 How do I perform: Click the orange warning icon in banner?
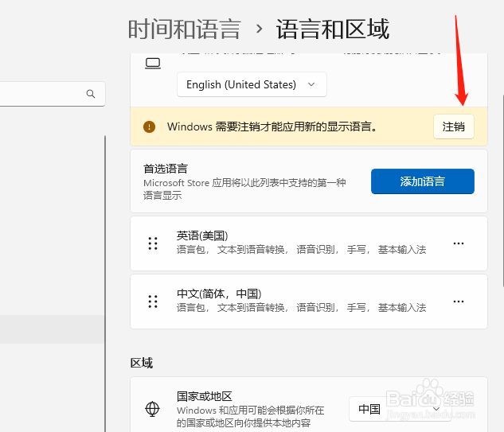pos(149,126)
